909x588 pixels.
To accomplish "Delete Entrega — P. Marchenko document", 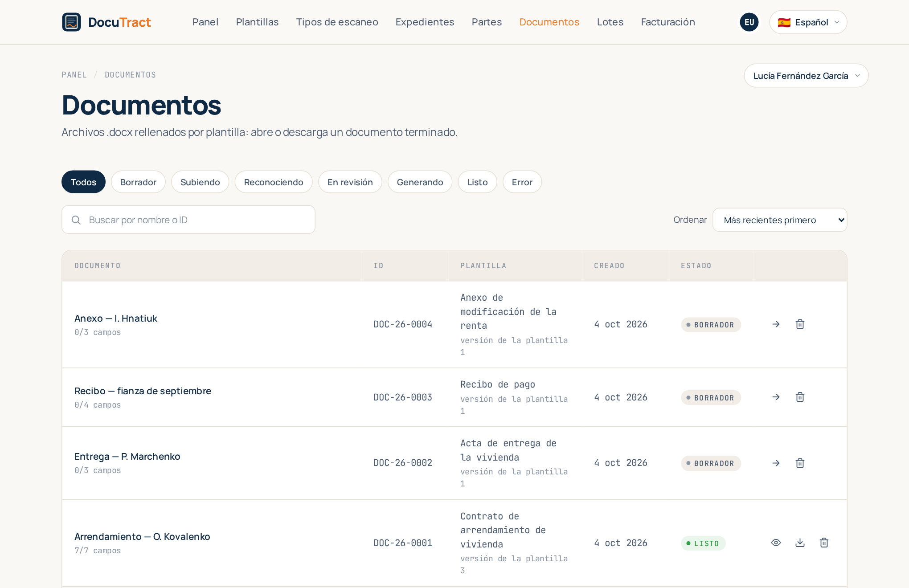I will pos(800,463).
